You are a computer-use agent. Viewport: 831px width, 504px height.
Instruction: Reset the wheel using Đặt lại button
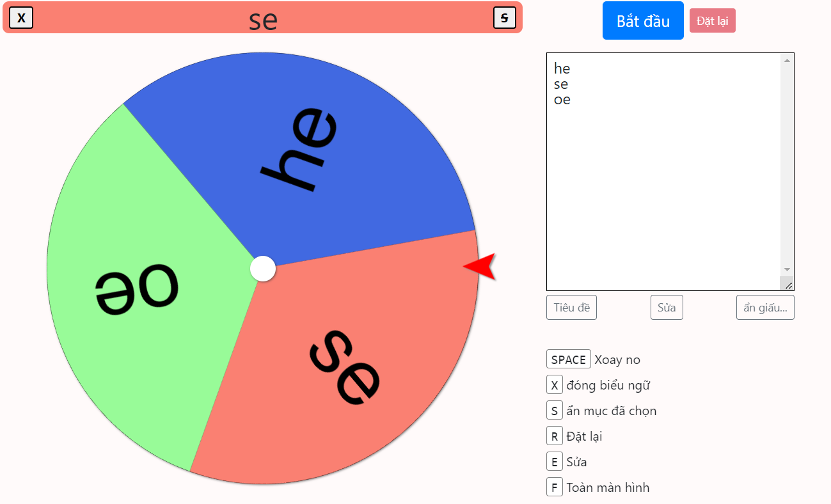(713, 20)
